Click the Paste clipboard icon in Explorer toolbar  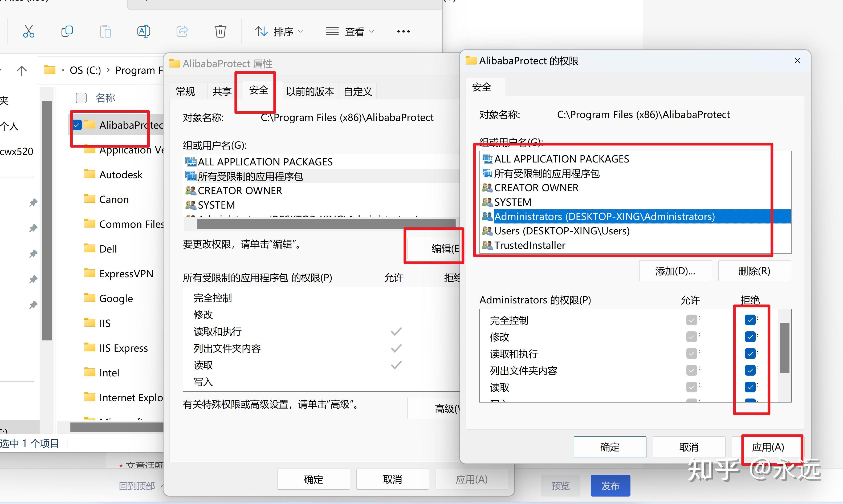tap(105, 31)
